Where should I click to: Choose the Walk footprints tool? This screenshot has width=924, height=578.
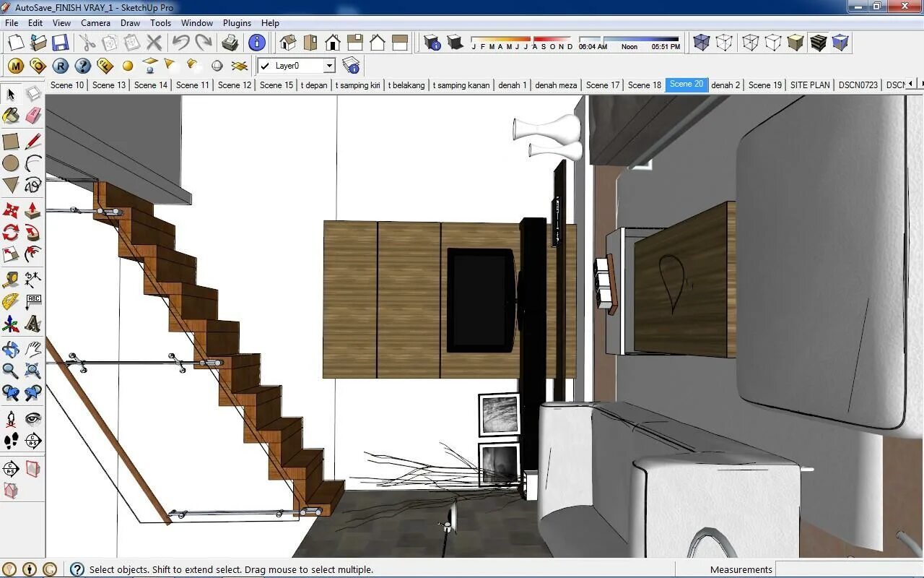(x=11, y=440)
